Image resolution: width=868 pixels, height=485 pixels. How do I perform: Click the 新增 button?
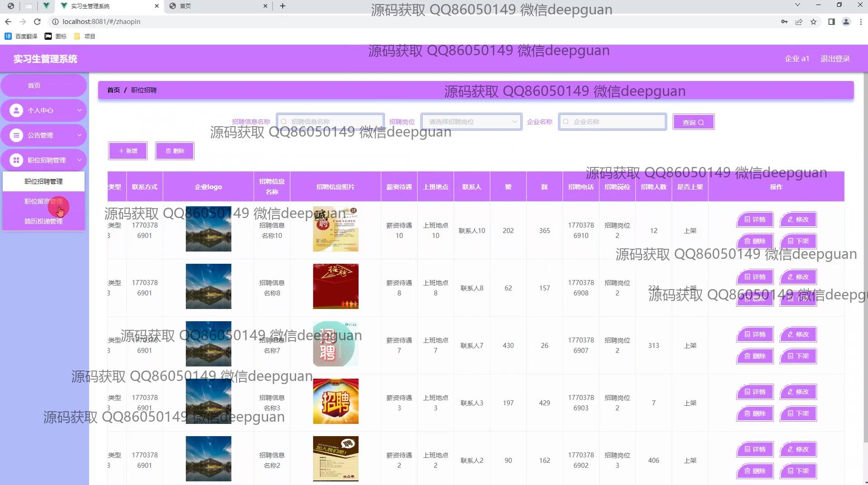[x=127, y=151]
